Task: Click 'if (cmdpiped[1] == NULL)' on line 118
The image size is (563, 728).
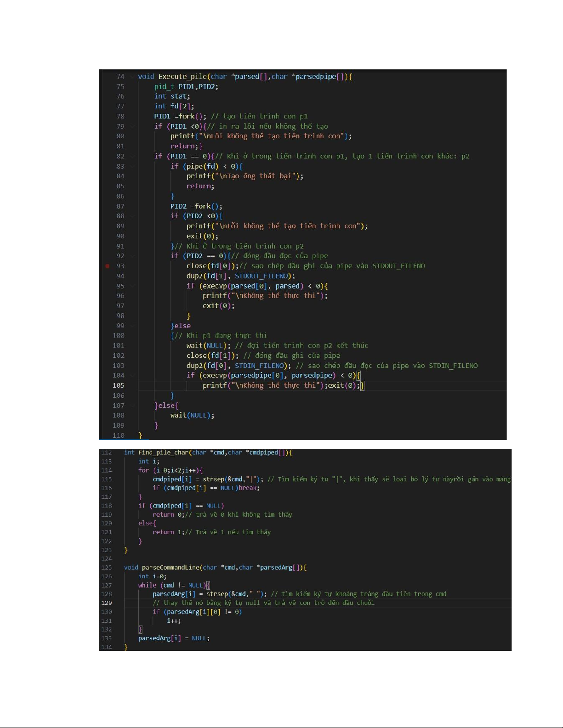Action: 181,506
